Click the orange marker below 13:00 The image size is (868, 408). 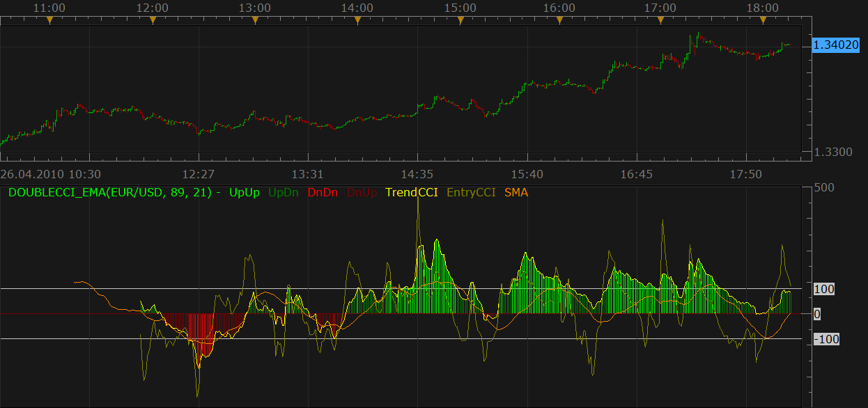(x=255, y=21)
